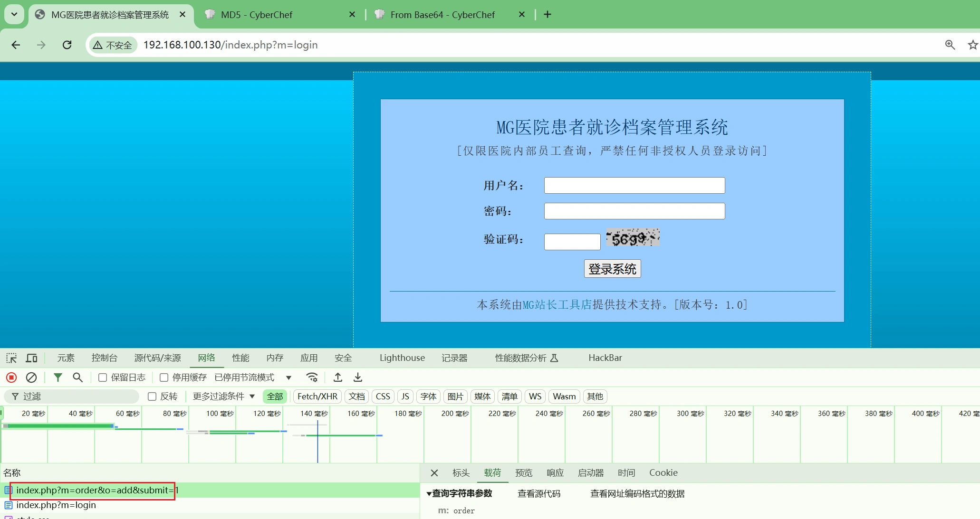Check the 停用缓存 checkbox
The image size is (980, 519).
tap(164, 377)
